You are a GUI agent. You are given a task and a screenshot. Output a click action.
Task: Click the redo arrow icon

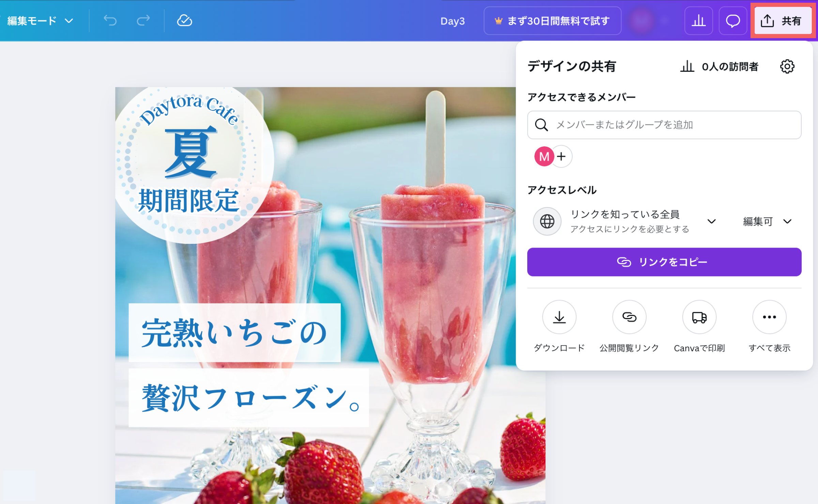tap(143, 21)
